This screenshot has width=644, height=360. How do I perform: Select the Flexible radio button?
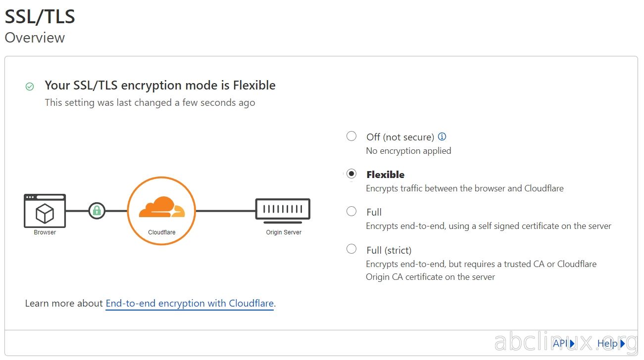[351, 174]
